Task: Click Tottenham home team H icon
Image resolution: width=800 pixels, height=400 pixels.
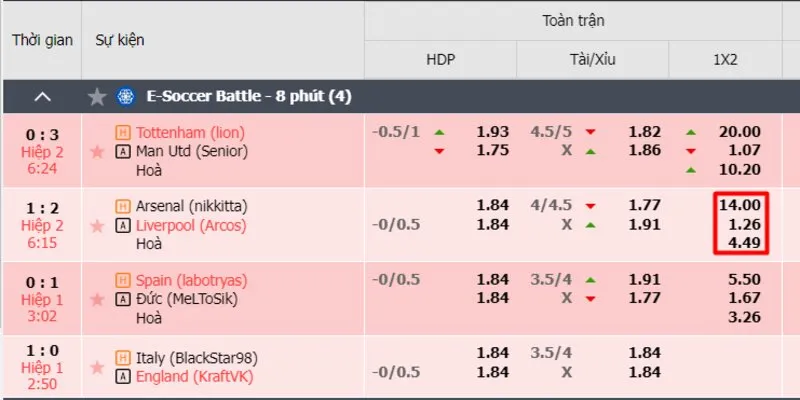Action: point(123,132)
